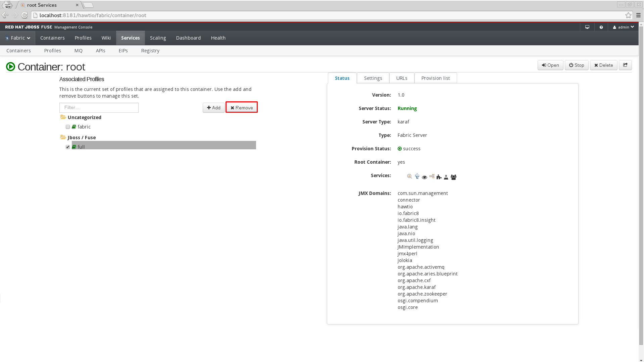
Task: Click the eye service icon
Action: pos(425,177)
